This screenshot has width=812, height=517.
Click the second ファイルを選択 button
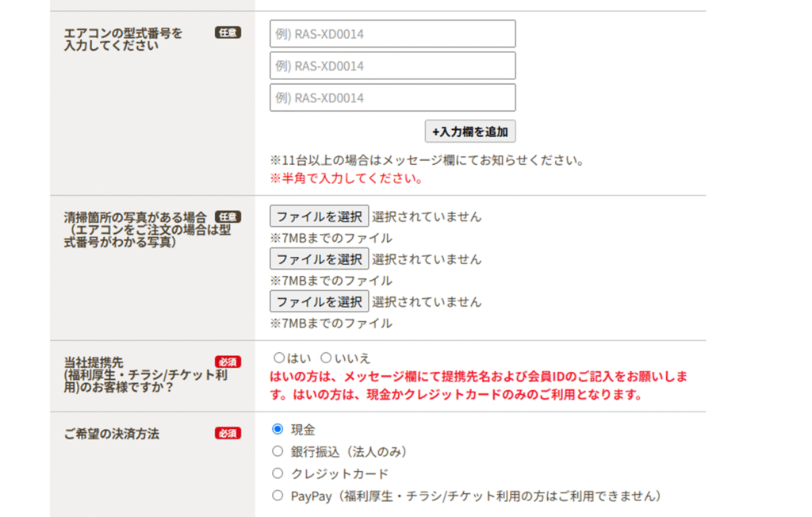319,258
